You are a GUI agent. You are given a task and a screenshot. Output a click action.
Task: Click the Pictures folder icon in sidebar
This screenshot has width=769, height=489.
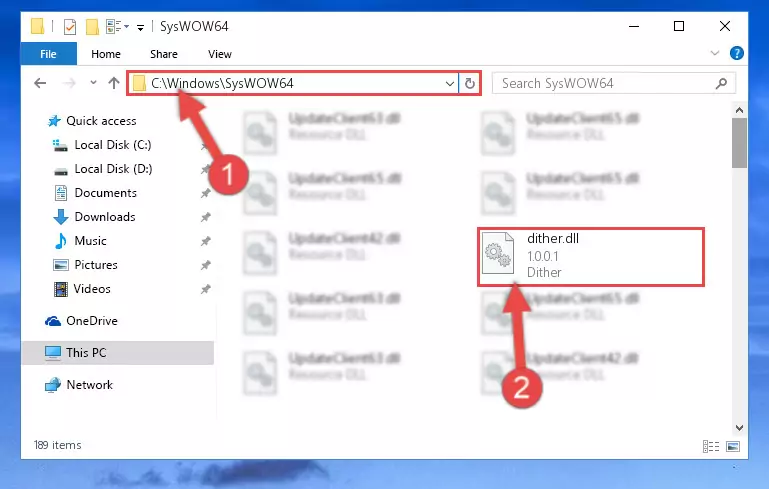(x=60, y=265)
